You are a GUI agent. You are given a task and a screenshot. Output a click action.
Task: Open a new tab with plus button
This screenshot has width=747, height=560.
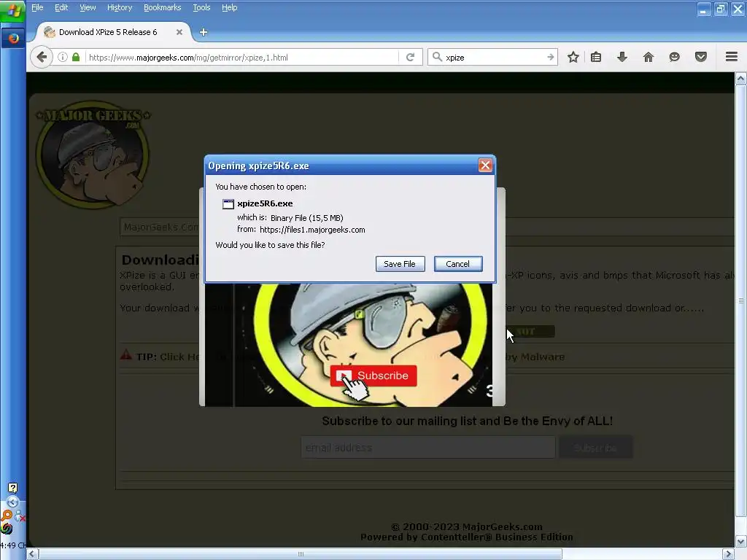pyautogui.click(x=204, y=32)
